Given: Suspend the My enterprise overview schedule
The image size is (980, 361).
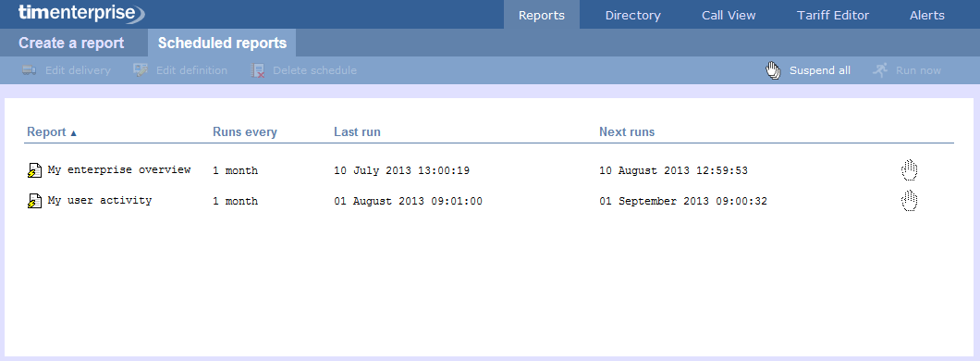Looking at the screenshot, I should coord(910,170).
